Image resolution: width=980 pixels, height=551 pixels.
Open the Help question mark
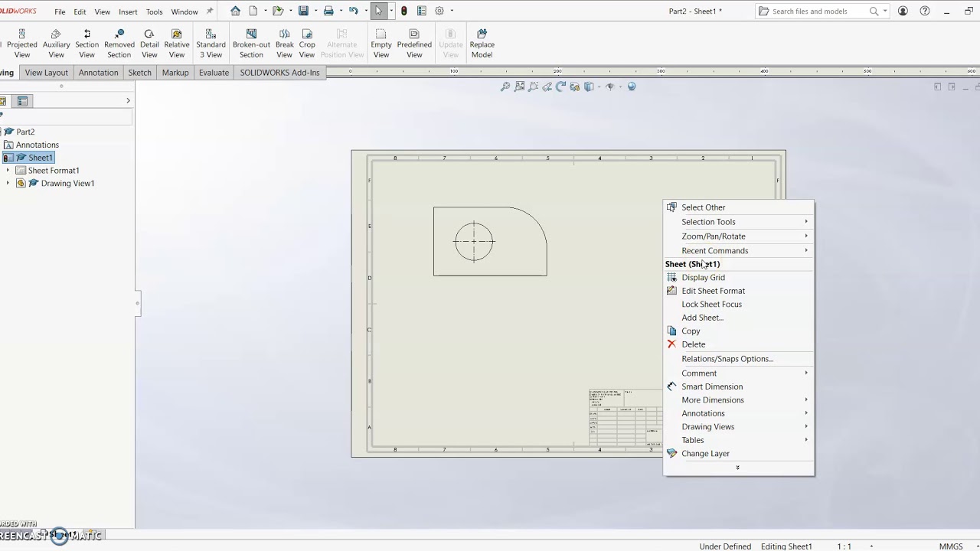[x=925, y=11]
